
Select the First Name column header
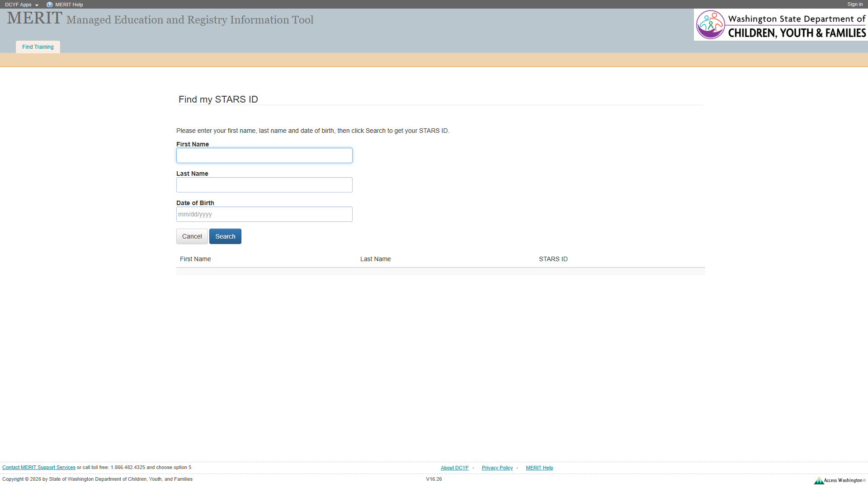[x=195, y=259]
